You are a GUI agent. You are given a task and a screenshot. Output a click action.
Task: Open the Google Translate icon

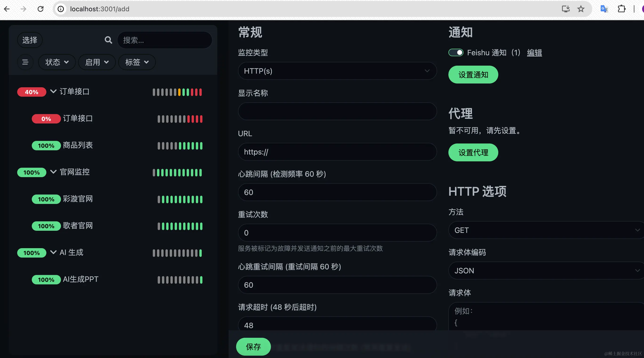pos(604,9)
